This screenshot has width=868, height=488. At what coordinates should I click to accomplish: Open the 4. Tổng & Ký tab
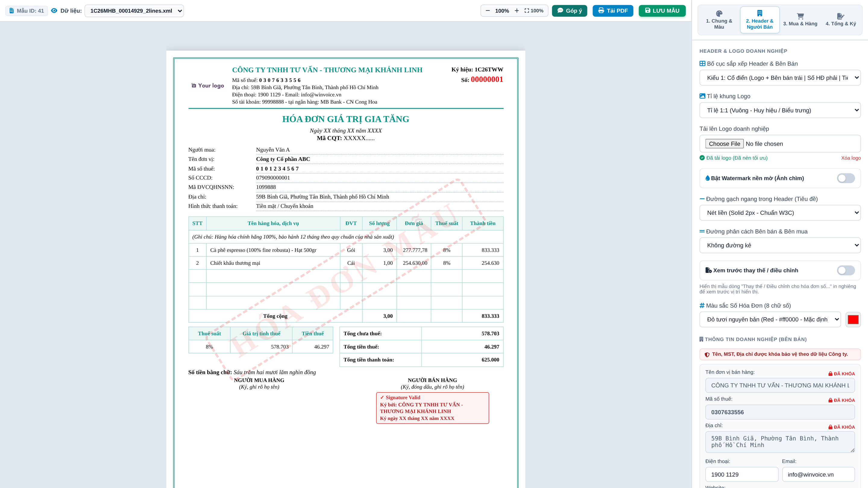tap(841, 20)
